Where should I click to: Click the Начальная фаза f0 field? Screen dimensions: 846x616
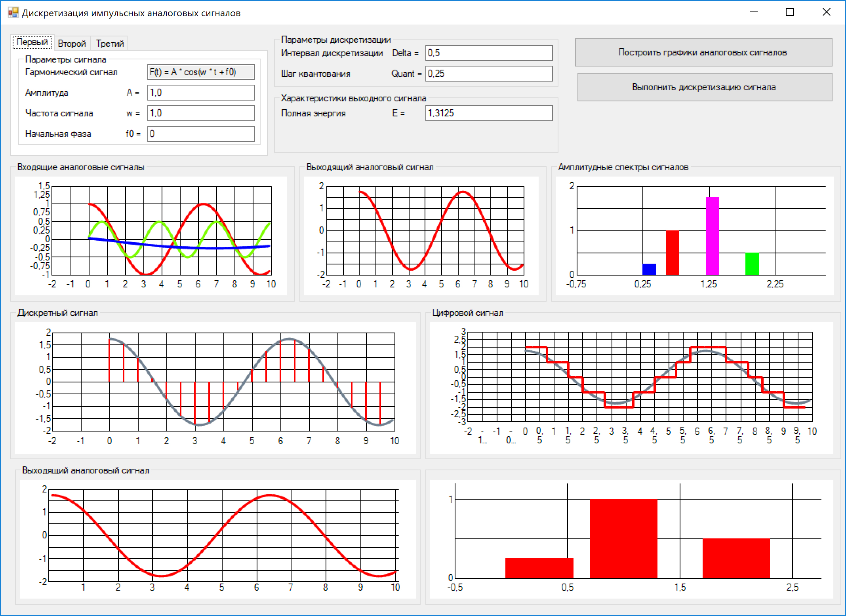click(x=201, y=134)
